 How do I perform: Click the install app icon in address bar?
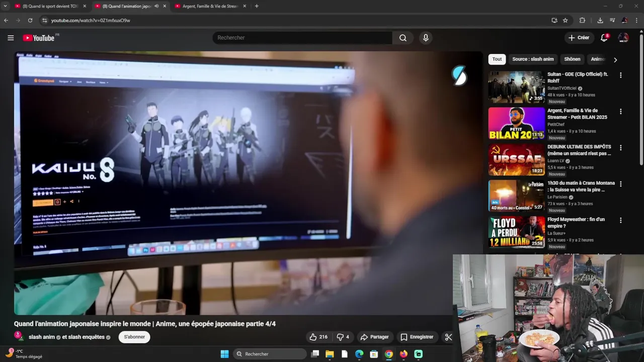pyautogui.click(x=554, y=20)
